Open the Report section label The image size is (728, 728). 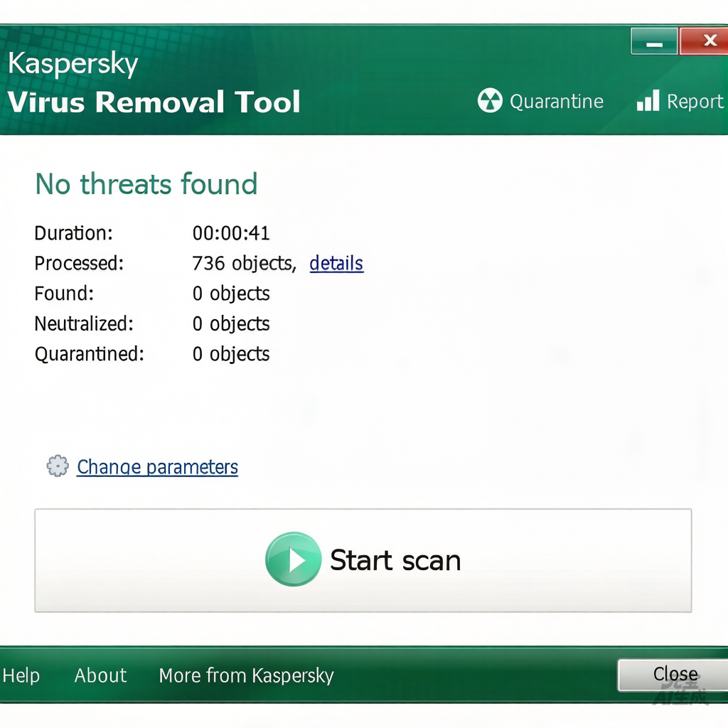pyautogui.click(x=695, y=101)
